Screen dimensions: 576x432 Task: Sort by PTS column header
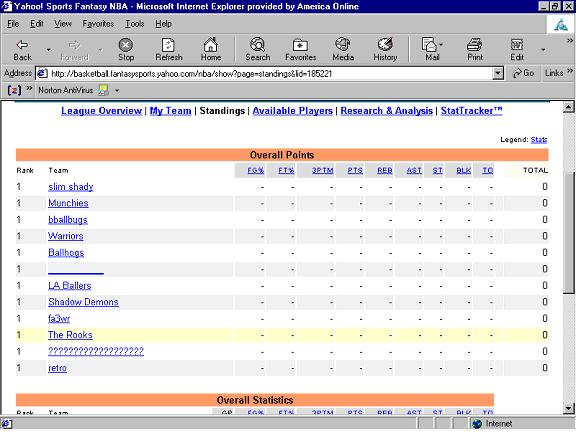[x=355, y=170]
